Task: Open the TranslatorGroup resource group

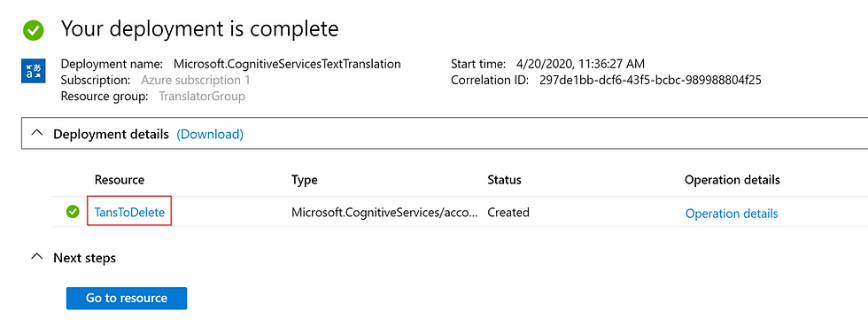Action: 202,97
